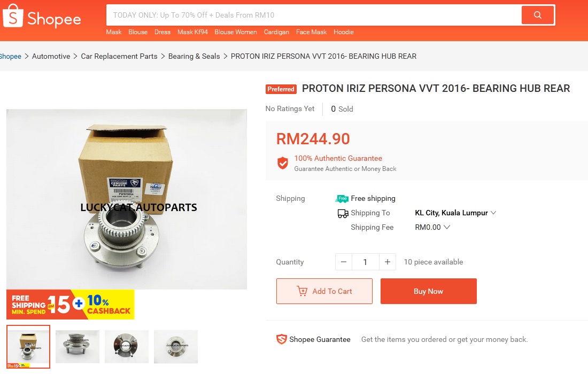Click the Shopee logo home icon
Image resolution: width=588 pixels, height=374 pixels.
point(42,17)
